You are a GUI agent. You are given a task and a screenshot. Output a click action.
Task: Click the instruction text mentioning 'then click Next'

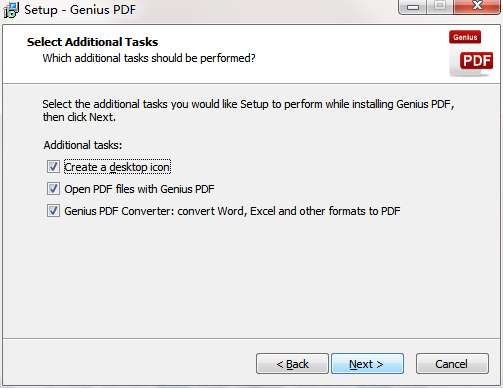[248, 110]
